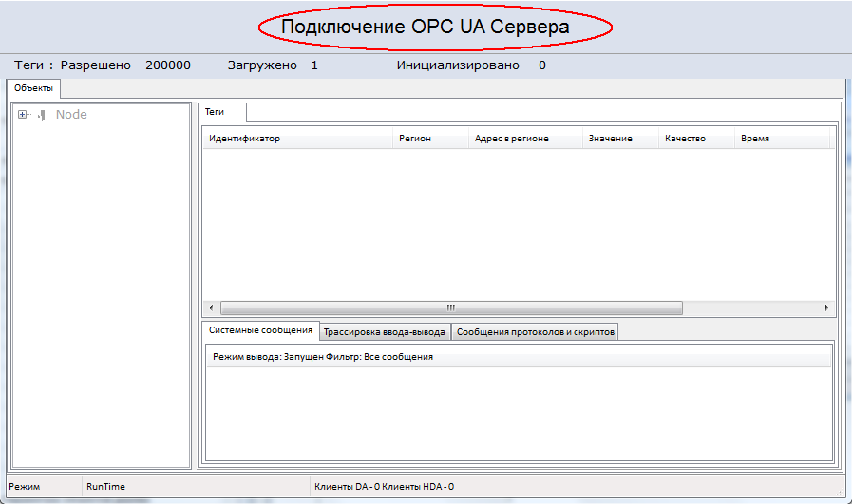
Task: Click the Подключение OPC UA Сервера title
Action: [x=426, y=27]
